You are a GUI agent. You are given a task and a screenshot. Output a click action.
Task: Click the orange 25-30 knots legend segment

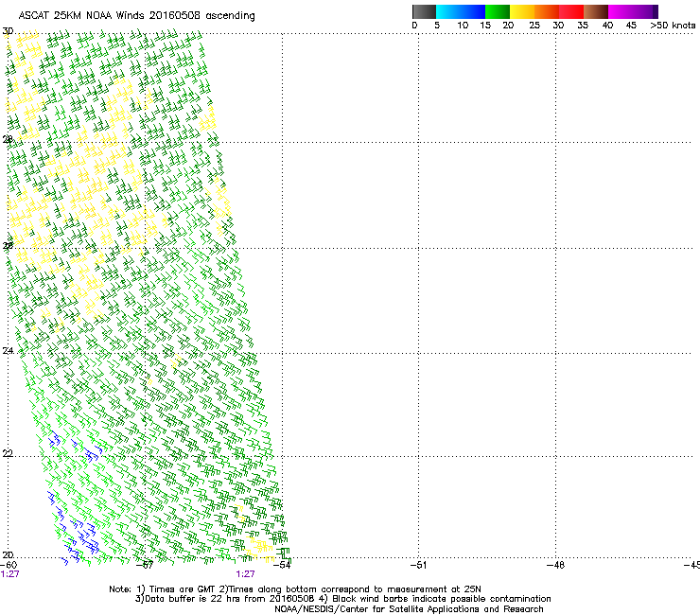(547, 11)
